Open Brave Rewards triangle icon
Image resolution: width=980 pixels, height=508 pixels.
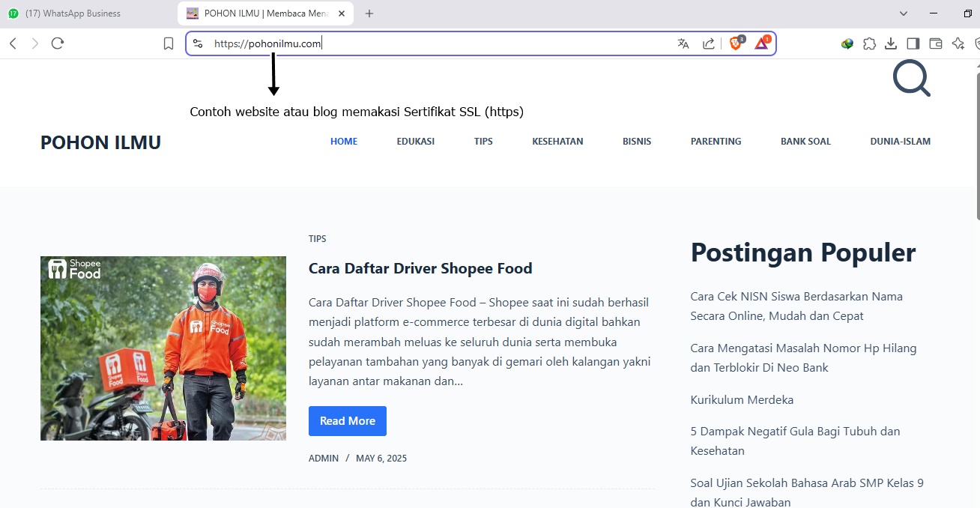click(x=762, y=43)
